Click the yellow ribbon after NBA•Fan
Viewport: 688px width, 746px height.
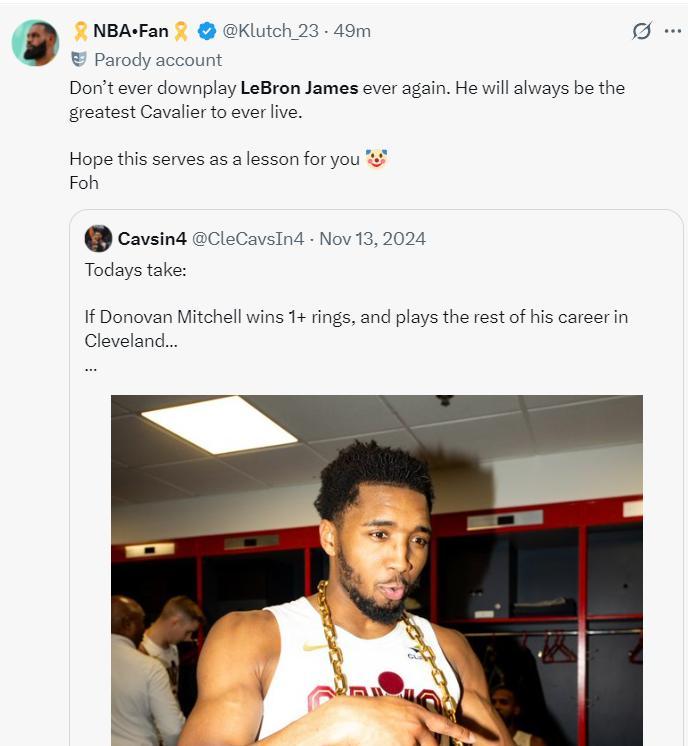tap(181, 31)
